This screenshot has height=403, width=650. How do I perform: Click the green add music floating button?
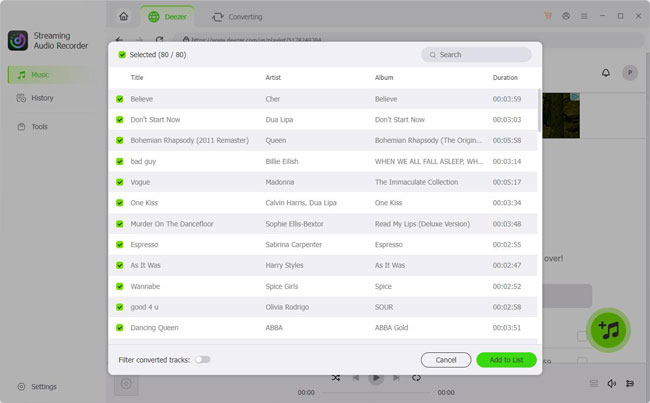608,330
